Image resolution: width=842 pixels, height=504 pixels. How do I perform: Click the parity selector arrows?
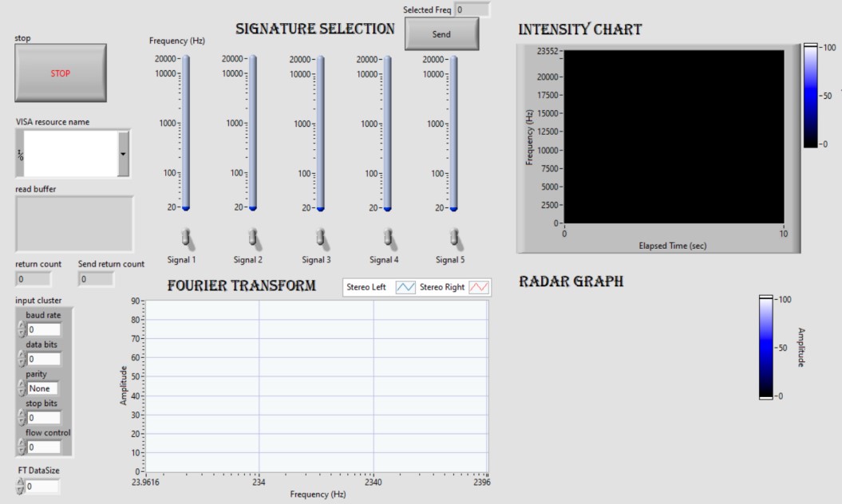click(x=22, y=388)
